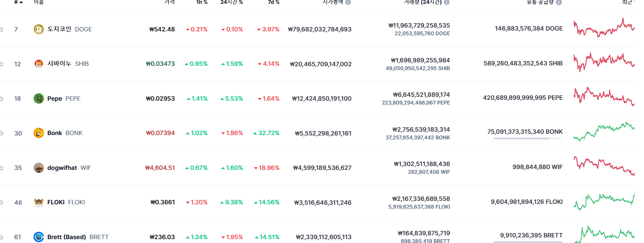Click dogwifhat price ₩4,604.51
Viewport: 644px width, 243px height.
pos(160,168)
